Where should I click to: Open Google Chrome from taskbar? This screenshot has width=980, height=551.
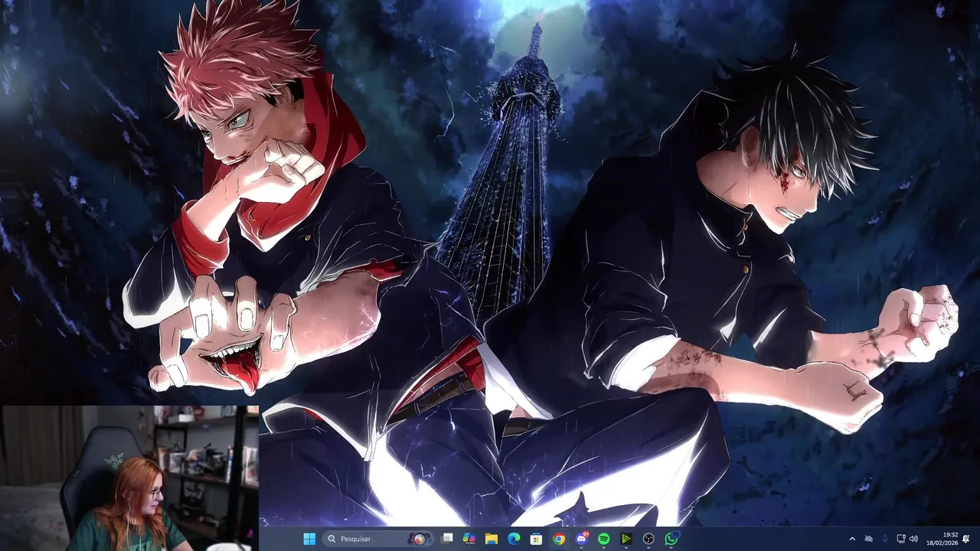559,539
